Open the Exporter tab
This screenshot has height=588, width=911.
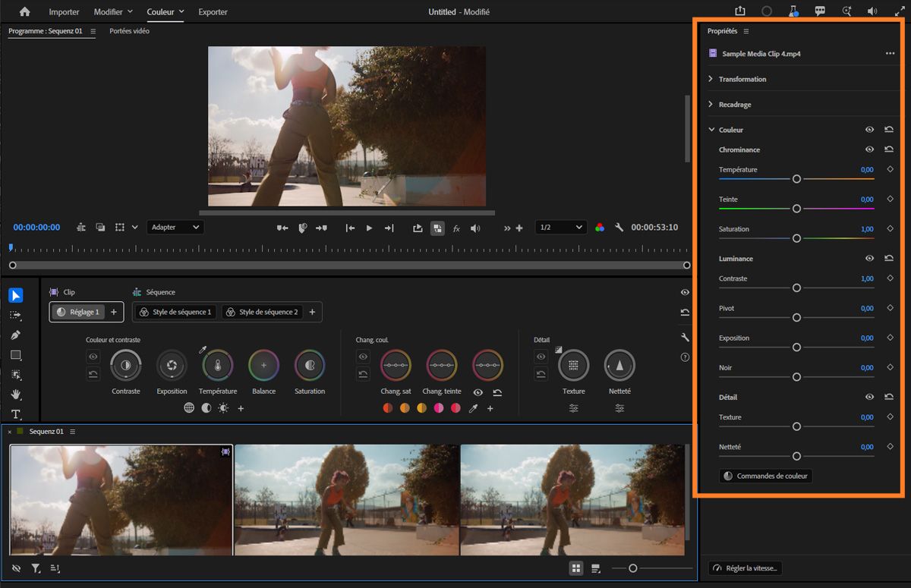pos(213,12)
